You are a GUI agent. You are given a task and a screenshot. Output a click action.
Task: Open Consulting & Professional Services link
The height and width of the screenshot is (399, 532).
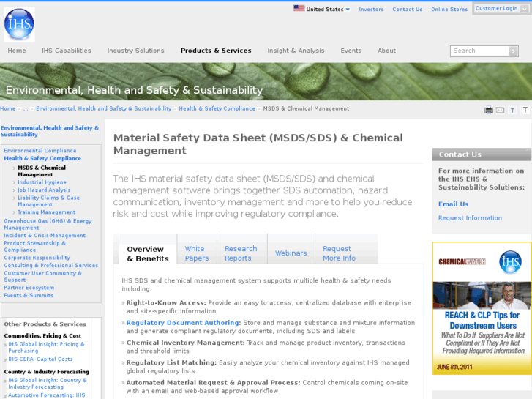(51, 266)
